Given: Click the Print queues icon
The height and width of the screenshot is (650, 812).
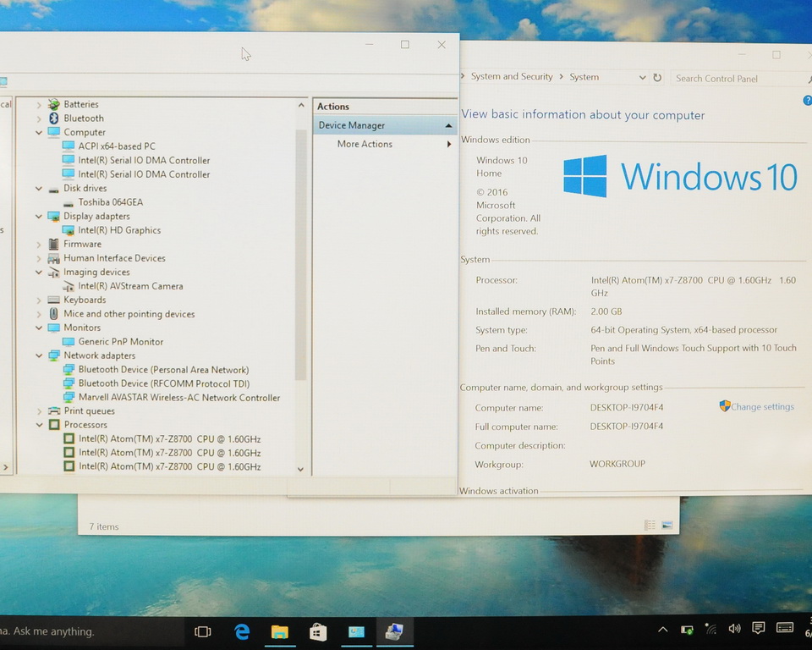Looking at the screenshot, I should tap(54, 411).
